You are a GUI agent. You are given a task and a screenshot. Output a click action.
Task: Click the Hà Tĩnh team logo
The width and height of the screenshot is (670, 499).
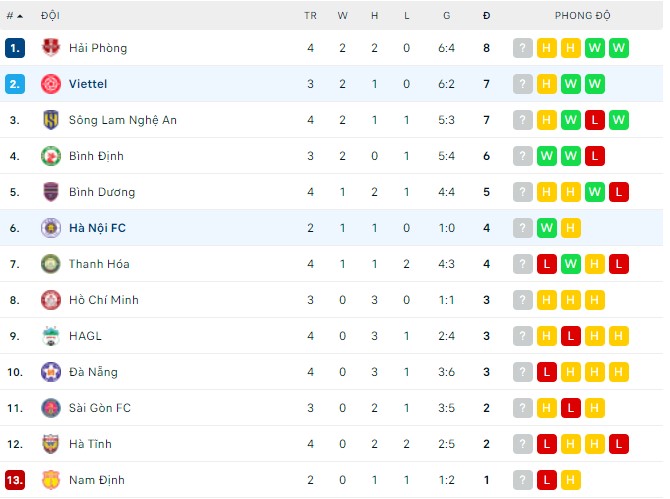pyautogui.click(x=51, y=444)
